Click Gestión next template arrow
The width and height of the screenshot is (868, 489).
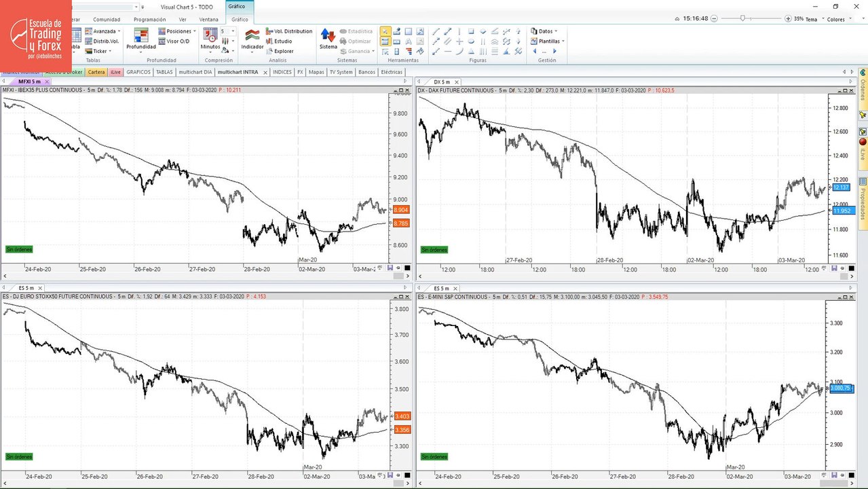tap(554, 51)
